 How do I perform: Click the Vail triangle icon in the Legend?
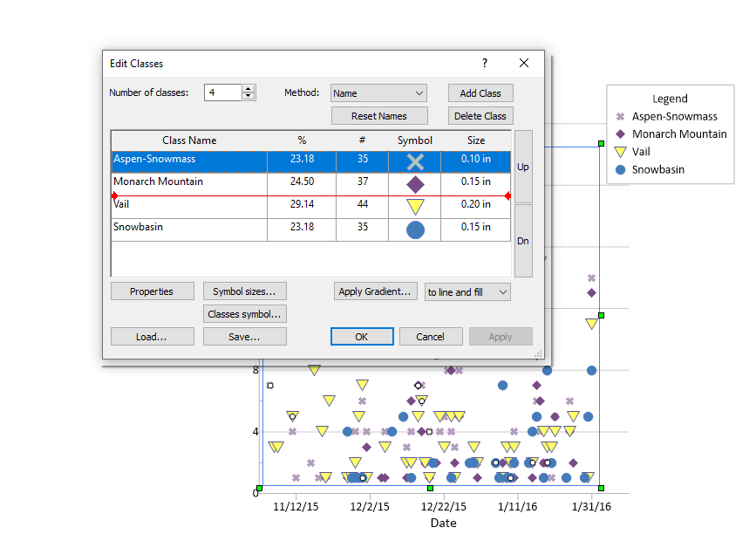(621, 151)
